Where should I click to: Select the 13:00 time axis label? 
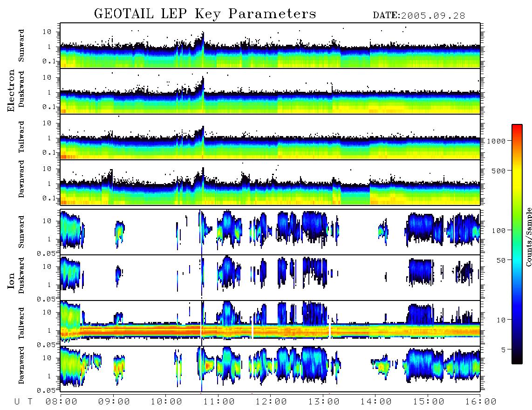323,402
